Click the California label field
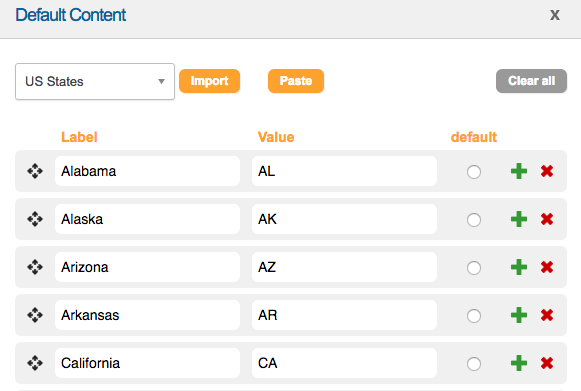Image resolution: width=581 pixels, height=391 pixels. pos(147,363)
